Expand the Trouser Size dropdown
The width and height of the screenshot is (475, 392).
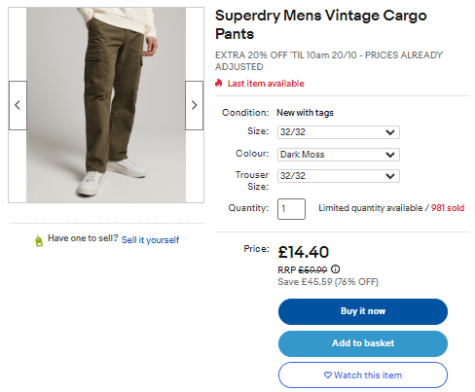pyautogui.click(x=338, y=176)
